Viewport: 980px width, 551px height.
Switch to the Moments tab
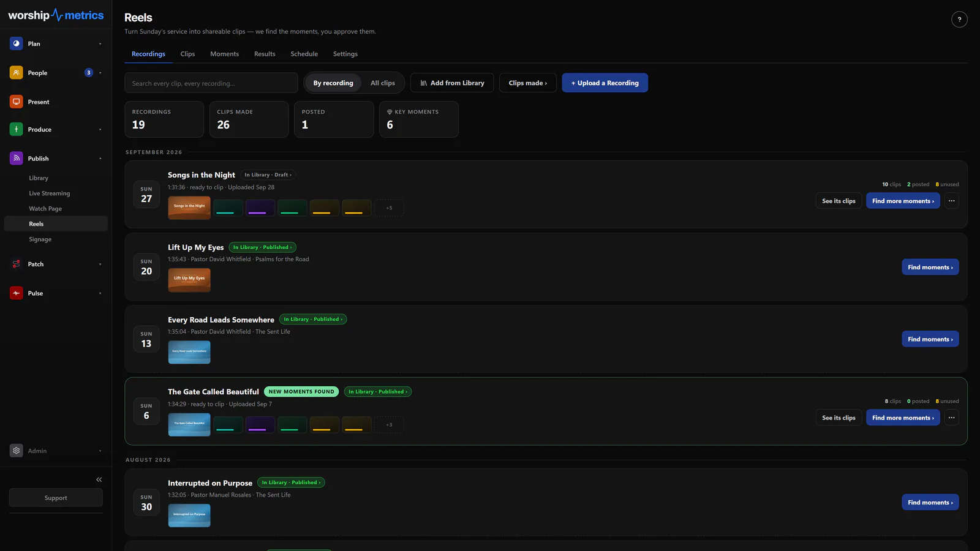pos(224,54)
